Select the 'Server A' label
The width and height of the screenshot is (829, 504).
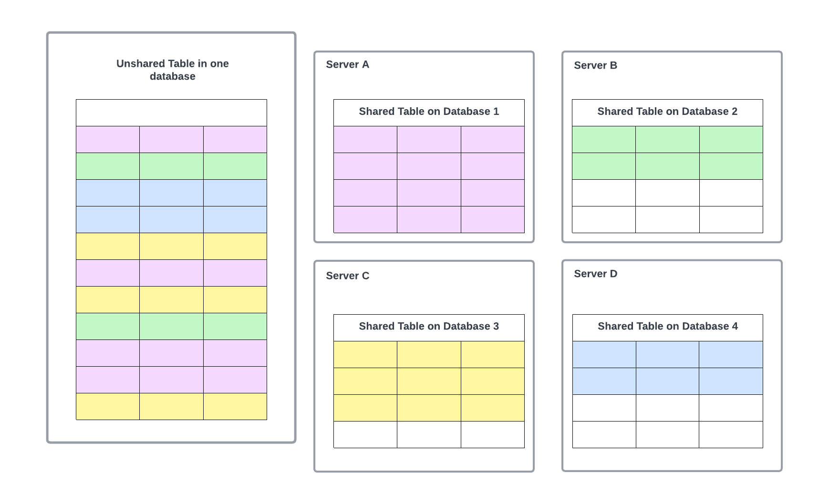click(347, 64)
